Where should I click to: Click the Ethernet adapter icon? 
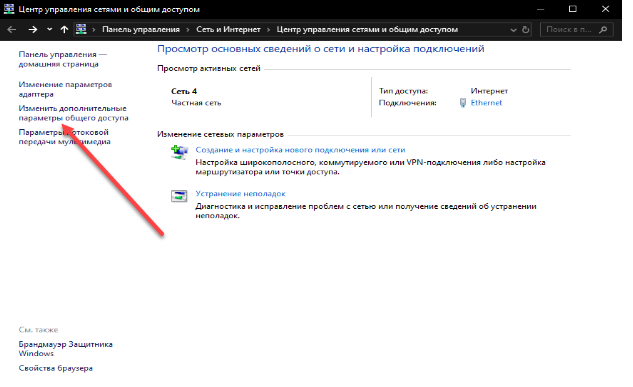463,103
